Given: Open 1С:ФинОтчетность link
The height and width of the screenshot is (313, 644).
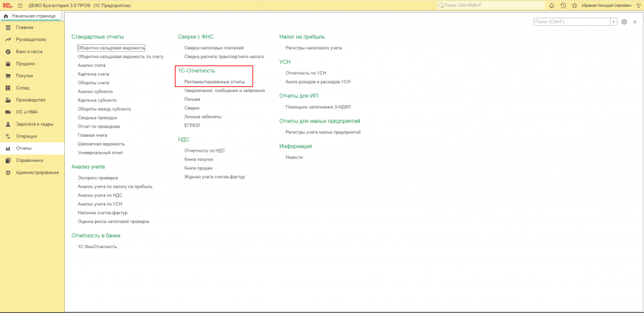Looking at the screenshot, I should (97, 247).
